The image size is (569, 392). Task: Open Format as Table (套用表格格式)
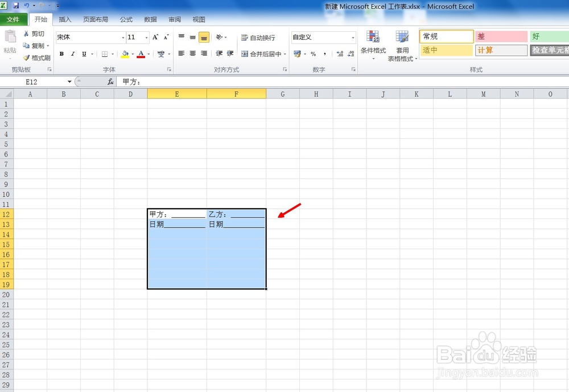tap(402, 46)
